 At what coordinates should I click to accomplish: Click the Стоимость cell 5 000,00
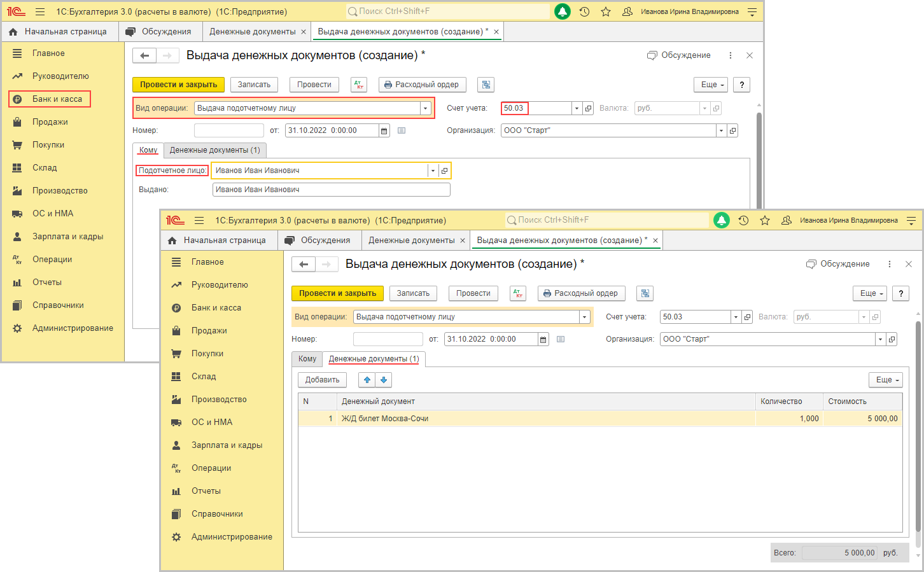coord(862,419)
